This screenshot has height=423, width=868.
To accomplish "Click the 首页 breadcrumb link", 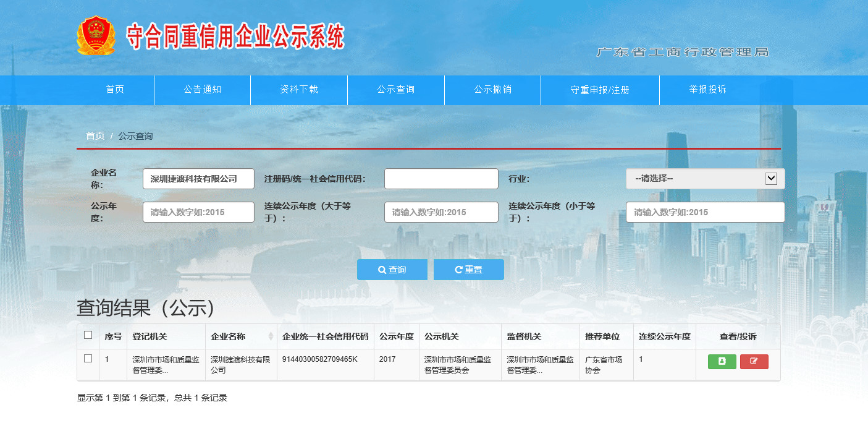I will [x=95, y=136].
